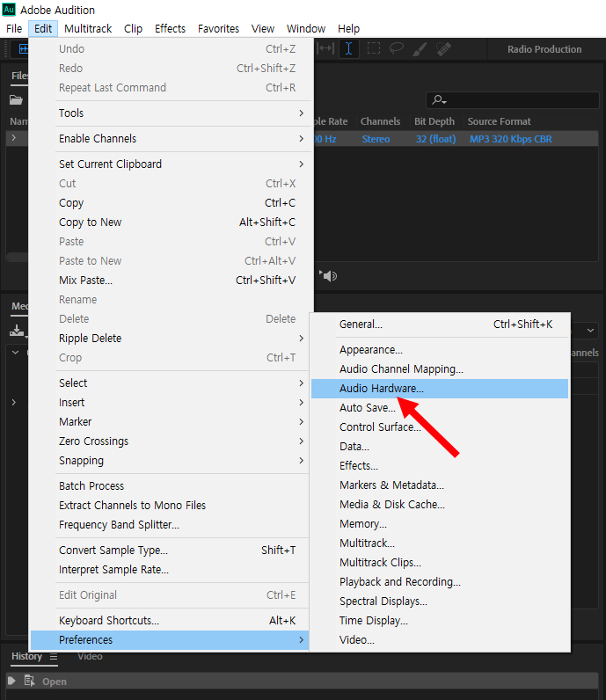Open the Window menu

(306, 28)
